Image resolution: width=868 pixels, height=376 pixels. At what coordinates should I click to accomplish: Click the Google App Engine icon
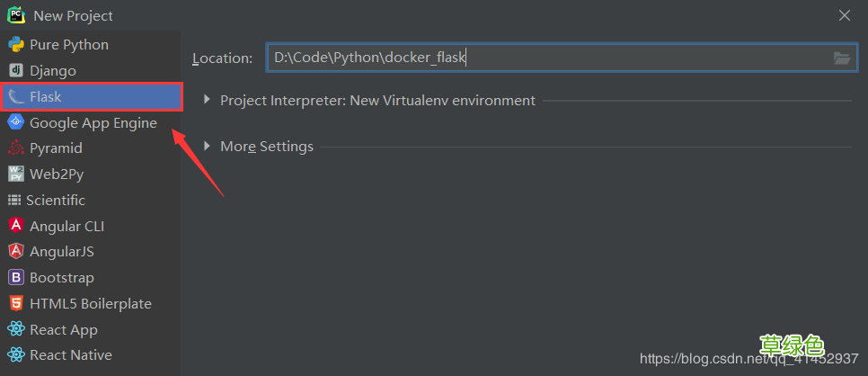click(15, 122)
